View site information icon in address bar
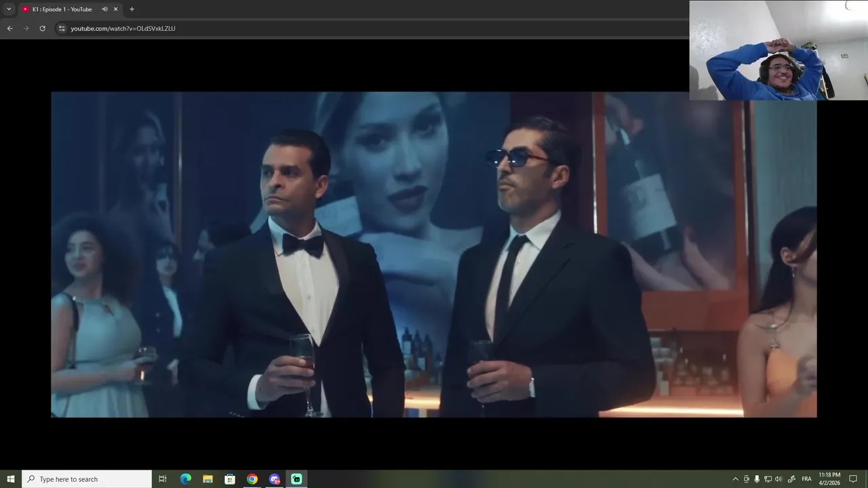The image size is (868, 488). tap(62, 28)
